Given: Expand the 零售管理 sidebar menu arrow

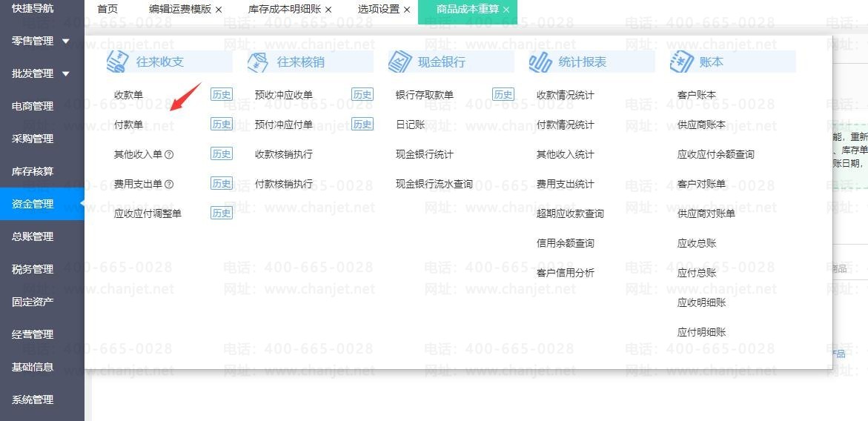Looking at the screenshot, I should pyautogui.click(x=66, y=42).
